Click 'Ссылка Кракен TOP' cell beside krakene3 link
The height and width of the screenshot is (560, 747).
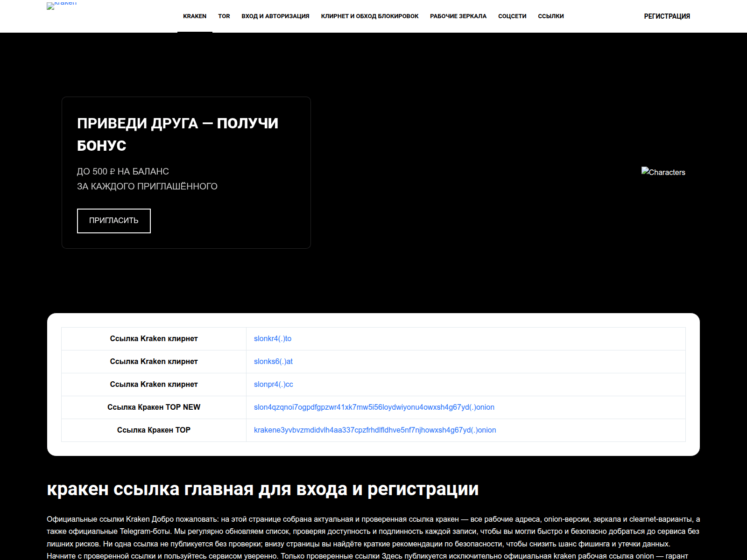(x=154, y=430)
